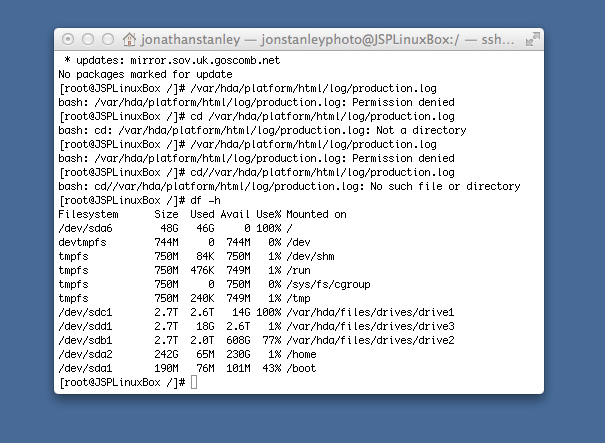Click the '/run' mount point
The width and height of the screenshot is (605, 443).
(x=299, y=271)
